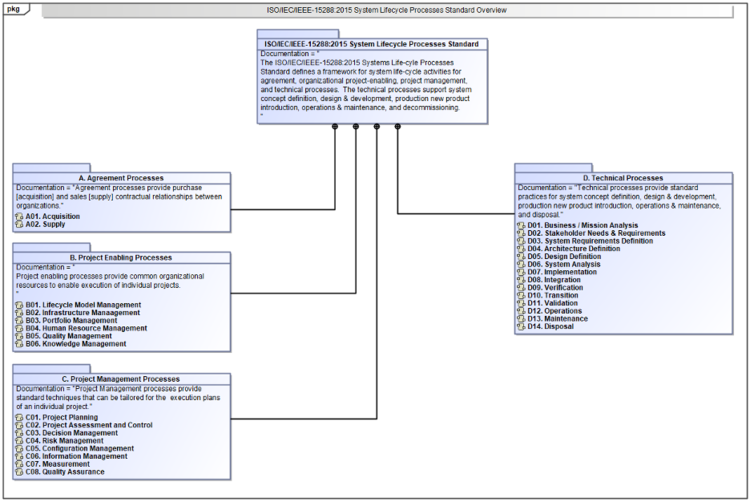Viewport: 750px width, 502px height.
Task: Select the D. Technical Processes package header
Action: [622, 178]
